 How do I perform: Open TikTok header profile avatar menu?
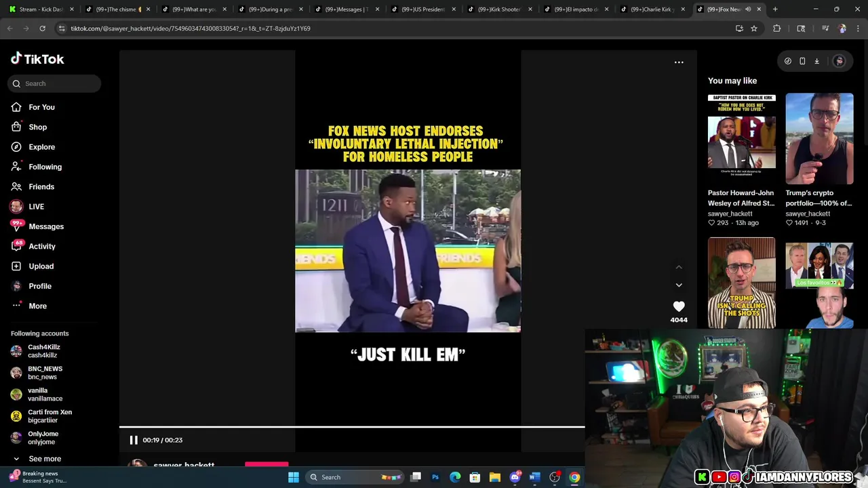pos(839,61)
